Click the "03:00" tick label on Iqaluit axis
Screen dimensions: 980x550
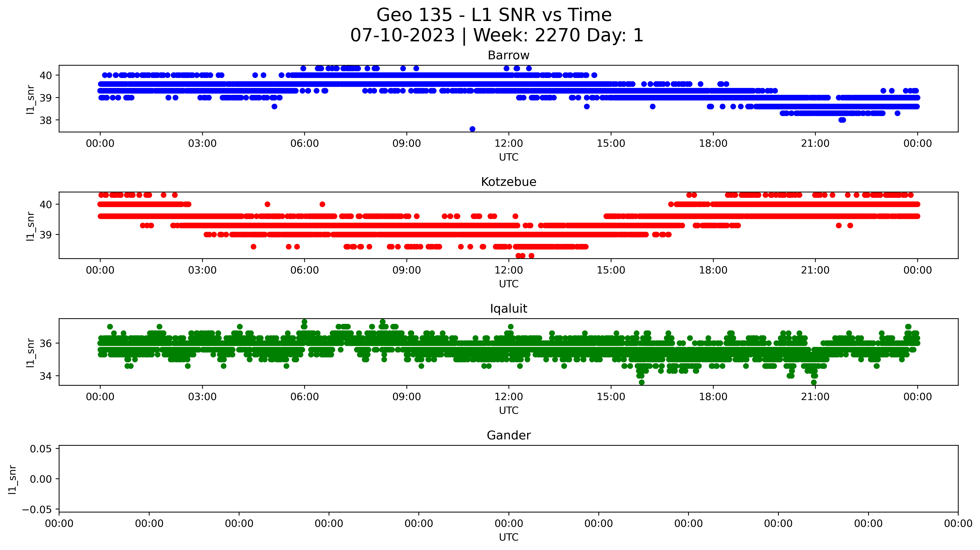point(202,397)
